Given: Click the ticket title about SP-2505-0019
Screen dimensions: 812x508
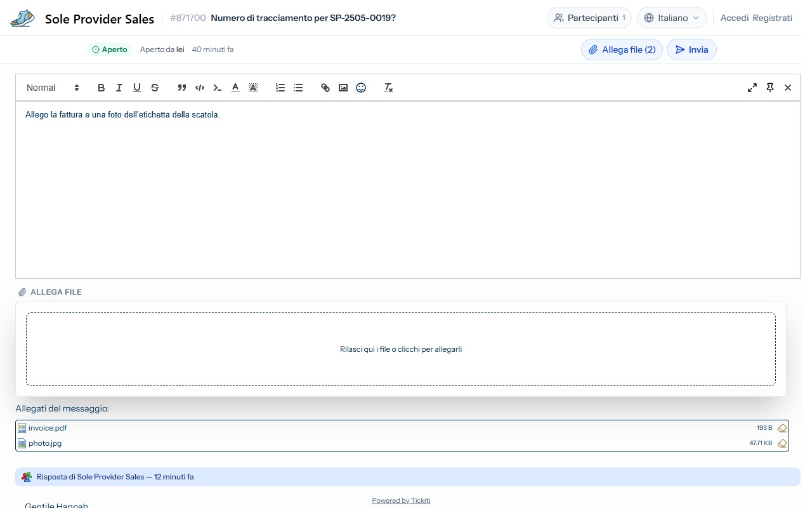Looking at the screenshot, I should tap(303, 18).
